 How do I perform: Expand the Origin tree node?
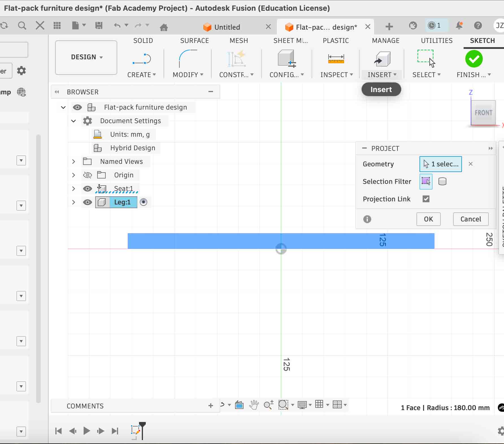pyautogui.click(x=73, y=175)
